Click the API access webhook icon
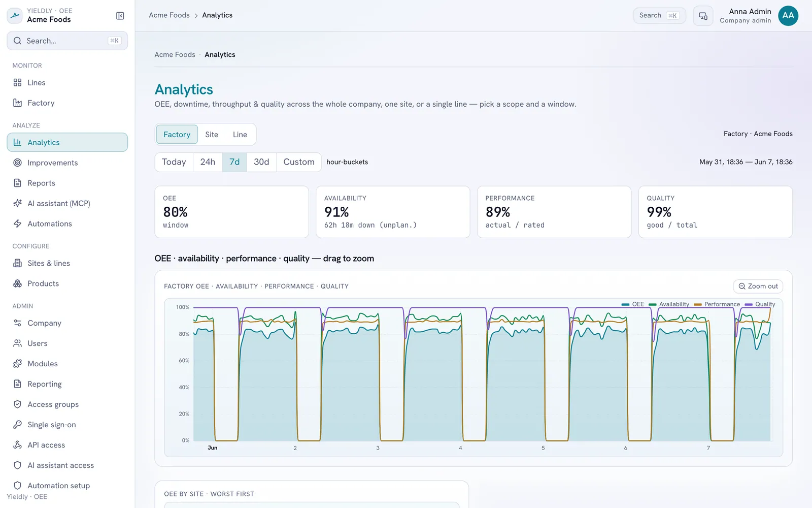 (x=17, y=445)
